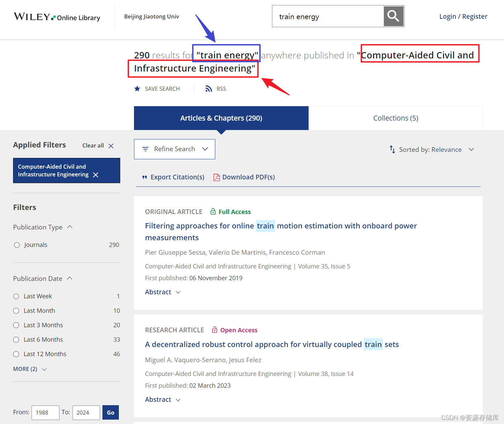
Task: Click Last 12 Months count 46
Action: (x=117, y=354)
